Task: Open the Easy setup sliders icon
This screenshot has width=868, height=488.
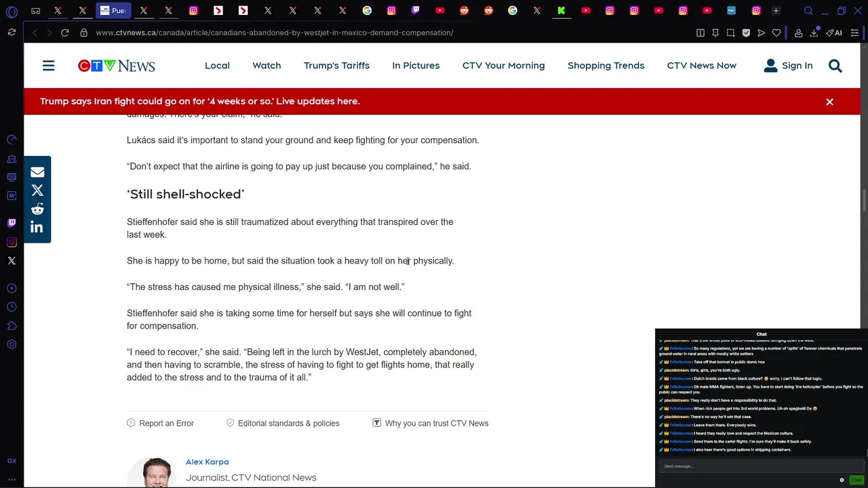Action: coord(854,33)
